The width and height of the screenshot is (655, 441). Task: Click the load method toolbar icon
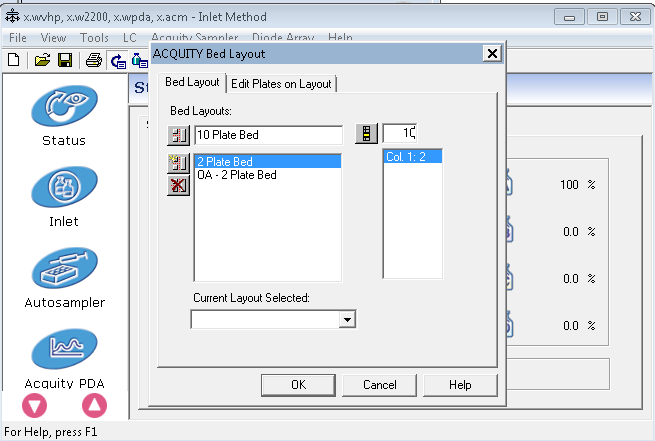(118, 61)
